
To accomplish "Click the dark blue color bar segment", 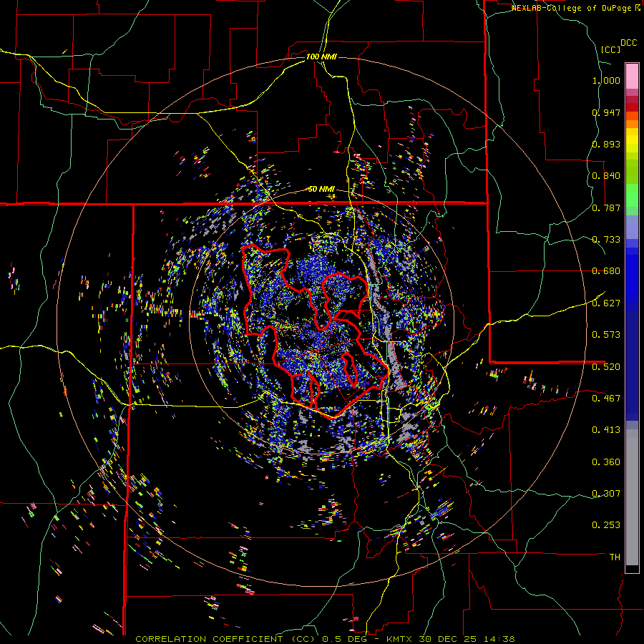I will pyautogui.click(x=632, y=361).
